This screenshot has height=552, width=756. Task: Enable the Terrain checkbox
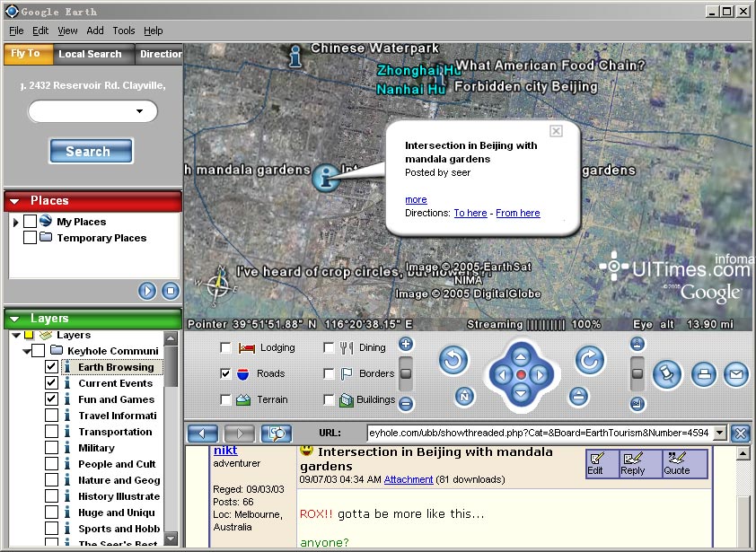pyautogui.click(x=225, y=399)
